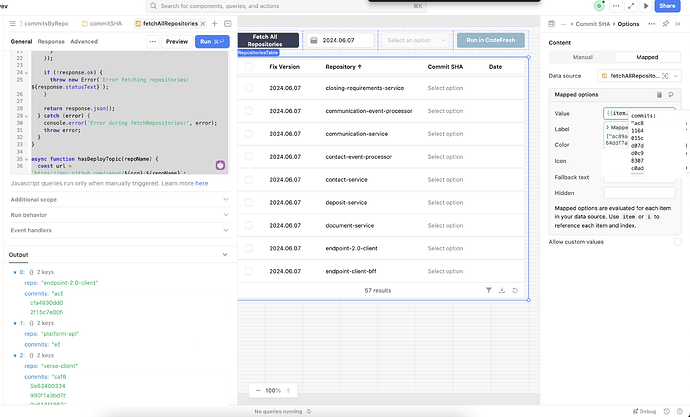This screenshot has width=690, height=417.
Task: Switch Content mode to Mapped
Action: coord(647,57)
